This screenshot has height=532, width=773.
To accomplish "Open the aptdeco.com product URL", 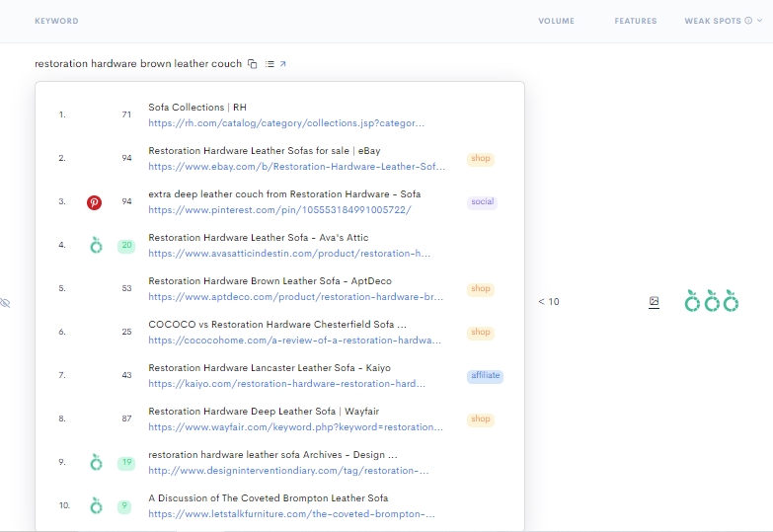I will pyautogui.click(x=295, y=297).
